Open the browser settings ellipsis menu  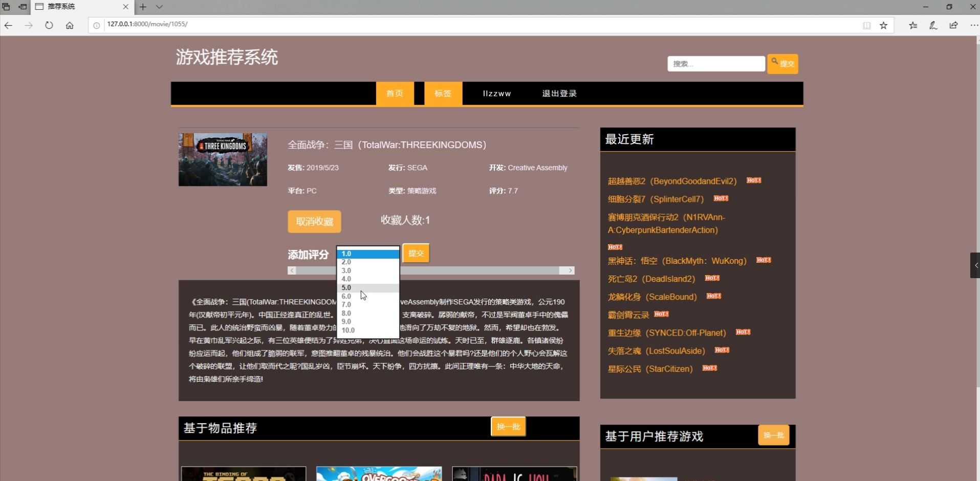[x=974, y=25]
